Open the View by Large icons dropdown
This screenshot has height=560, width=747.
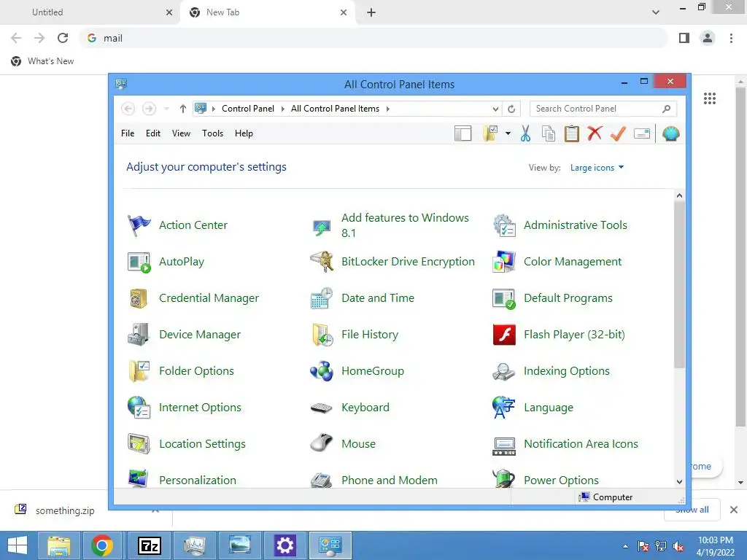pos(597,168)
